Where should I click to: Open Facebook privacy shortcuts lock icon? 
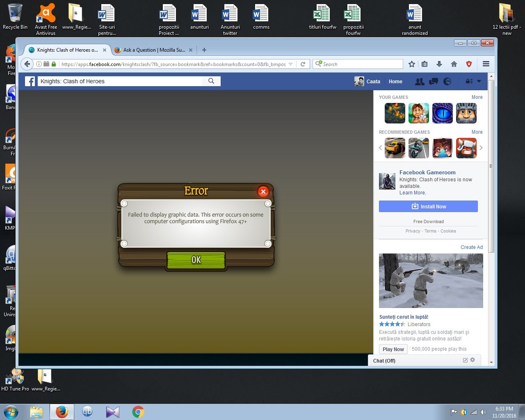[x=469, y=81]
